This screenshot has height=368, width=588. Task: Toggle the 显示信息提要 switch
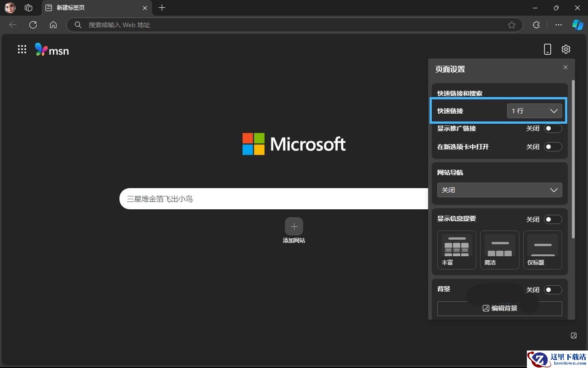[553, 219]
